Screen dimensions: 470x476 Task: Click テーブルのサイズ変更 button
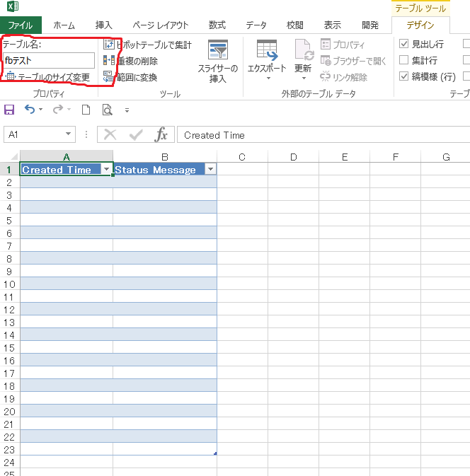tap(48, 77)
